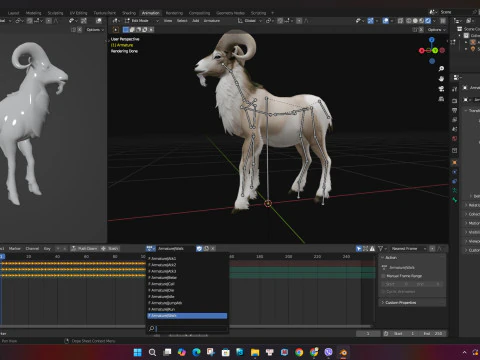
Task: Open the action browse icon in Dope Sheet header
Action: click(151, 248)
